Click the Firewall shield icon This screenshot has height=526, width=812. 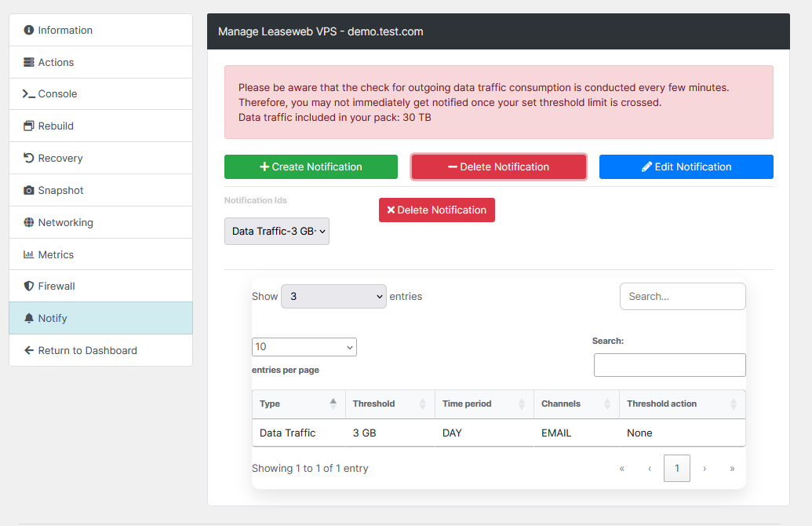pos(29,286)
